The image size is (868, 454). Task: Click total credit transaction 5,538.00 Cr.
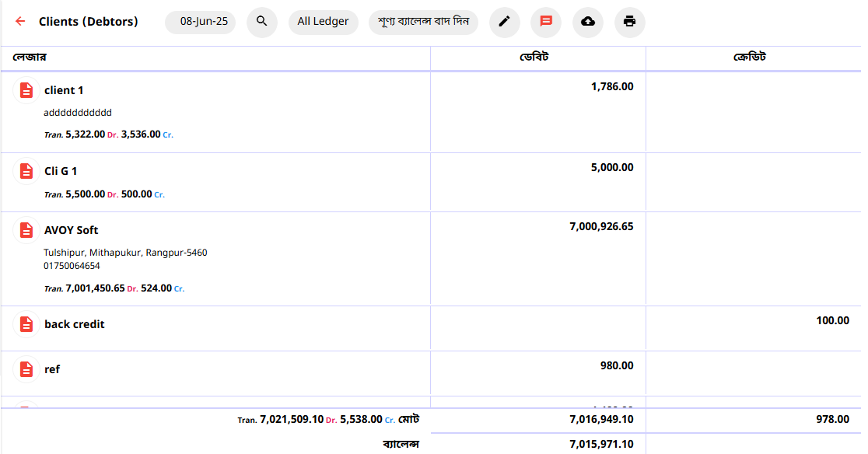[368, 420]
